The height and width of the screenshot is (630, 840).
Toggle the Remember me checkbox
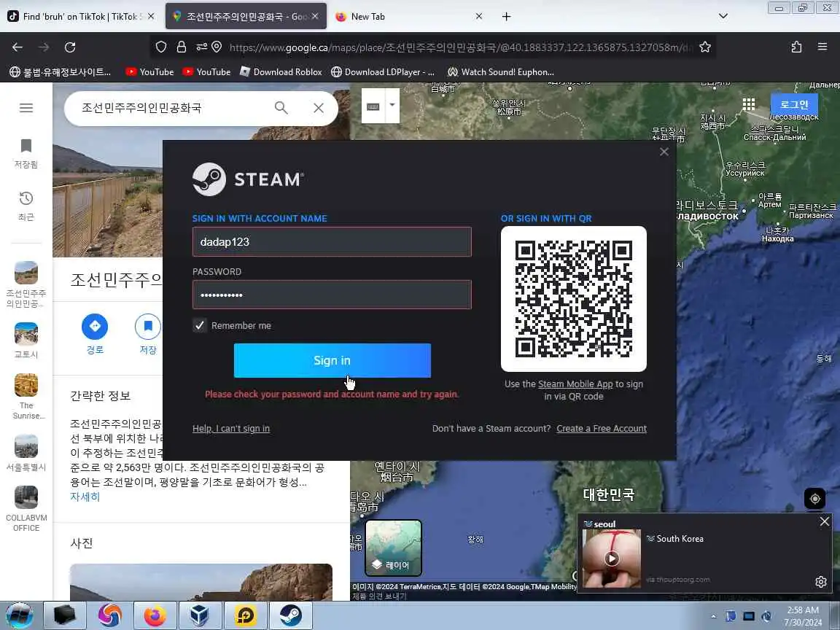point(199,325)
